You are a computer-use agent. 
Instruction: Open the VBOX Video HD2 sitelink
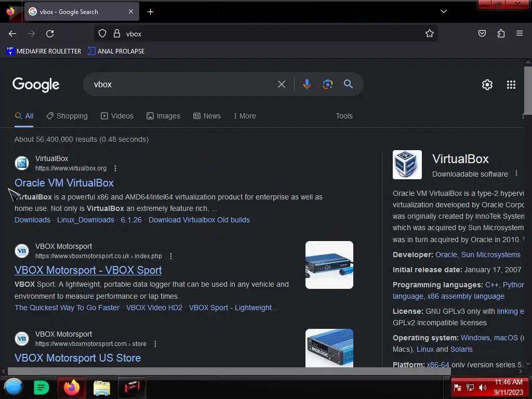point(154,308)
